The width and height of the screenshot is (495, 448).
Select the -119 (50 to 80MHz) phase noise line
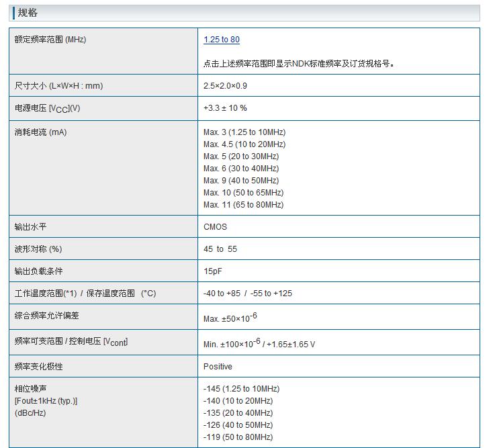coord(238,437)
